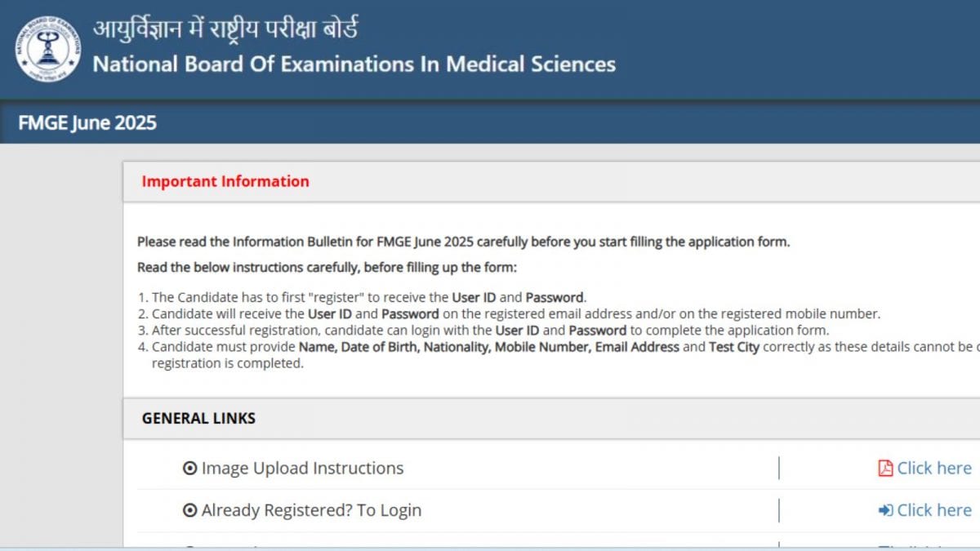Click the NBEMS circular logo emblem

coord(48,49)
